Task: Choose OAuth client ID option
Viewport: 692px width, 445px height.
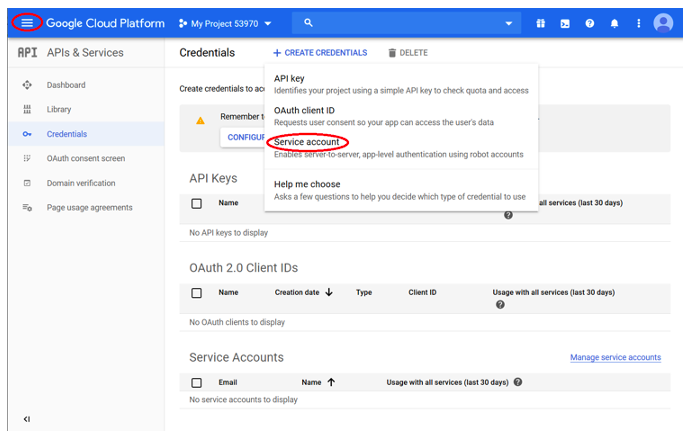Action: coord(401,116)
